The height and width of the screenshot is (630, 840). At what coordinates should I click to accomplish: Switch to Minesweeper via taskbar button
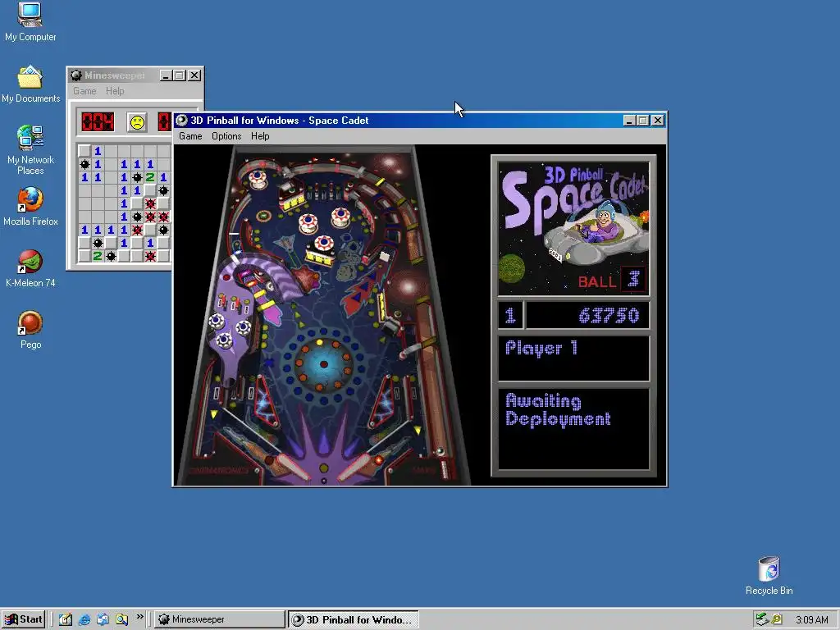point(220,619)
